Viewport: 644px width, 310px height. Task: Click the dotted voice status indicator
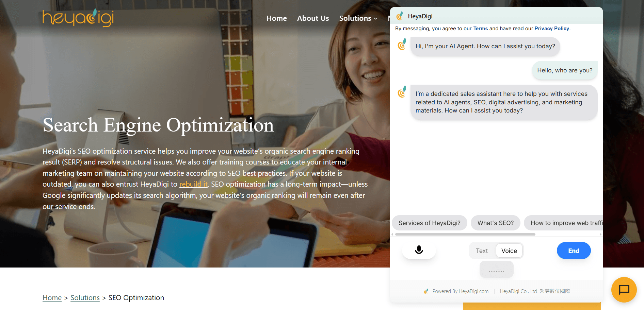coord(496,269)
